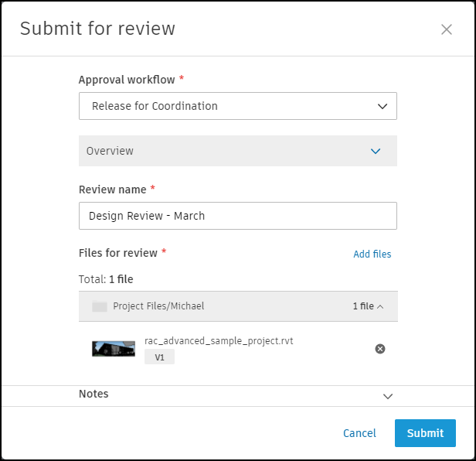The width and height of the screenshot is (476, 461).
Task: Collapse the Project Files/Michael file group
Action: coord(380,307)
